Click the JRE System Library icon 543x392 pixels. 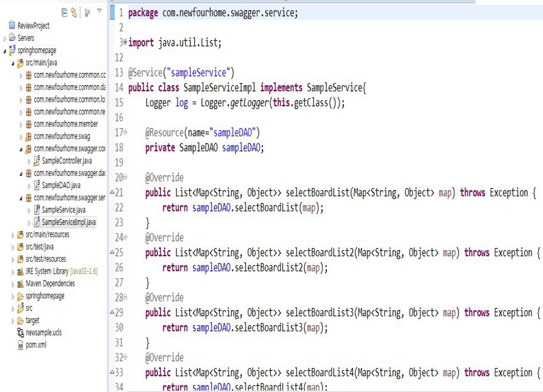[x=21, y=271]
